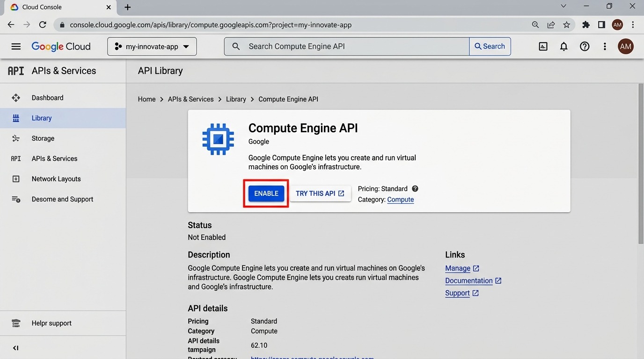Click the TRY THIS API button
The height and width of the screenshot is (359, 644).
320,194
